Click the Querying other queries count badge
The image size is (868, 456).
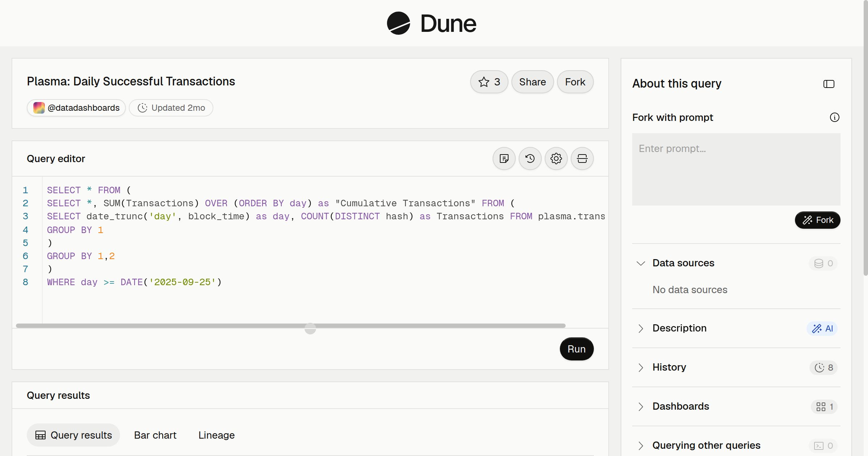pyautogui.click(x=823, y=446)
